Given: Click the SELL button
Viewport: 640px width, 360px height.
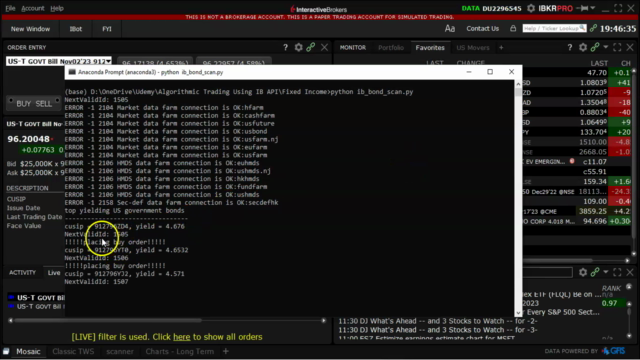Looking at the screenshot, I should point(44,104).
